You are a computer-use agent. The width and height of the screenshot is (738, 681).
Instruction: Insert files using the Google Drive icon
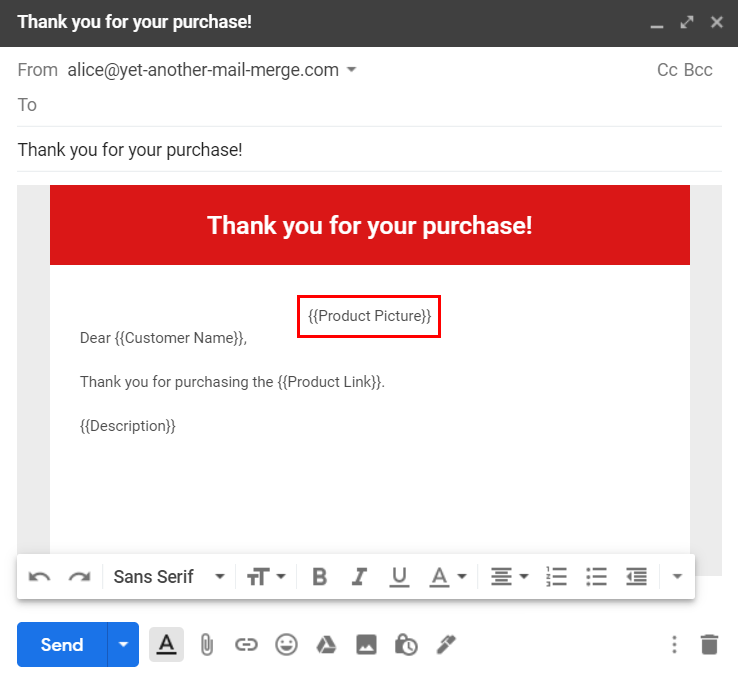point(326,645)
